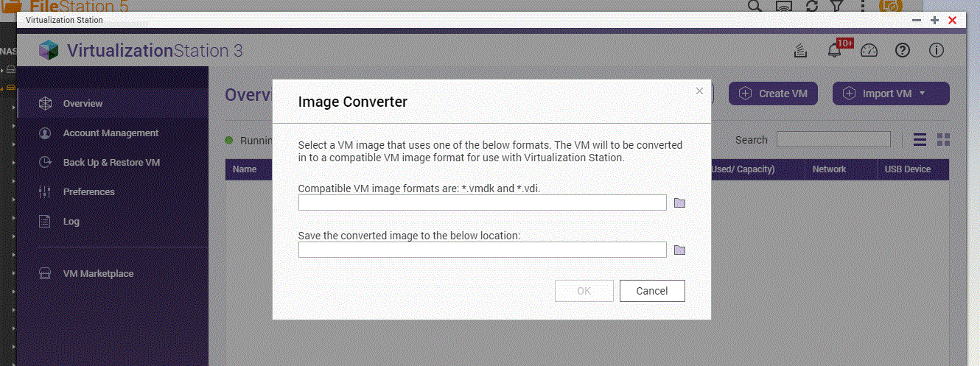Viewport: 980px width, 366px height.
Task: Click the VM Marketplace store icon
Action: [45, 274]
